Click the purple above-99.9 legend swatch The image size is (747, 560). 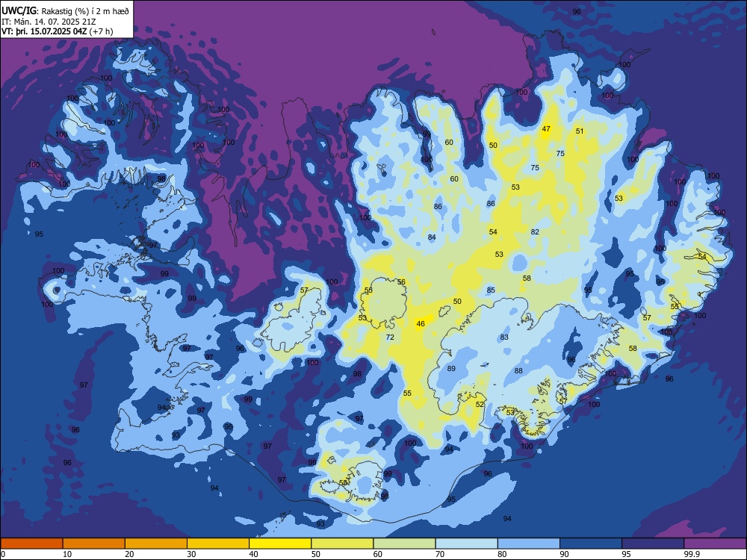point(715,544)
